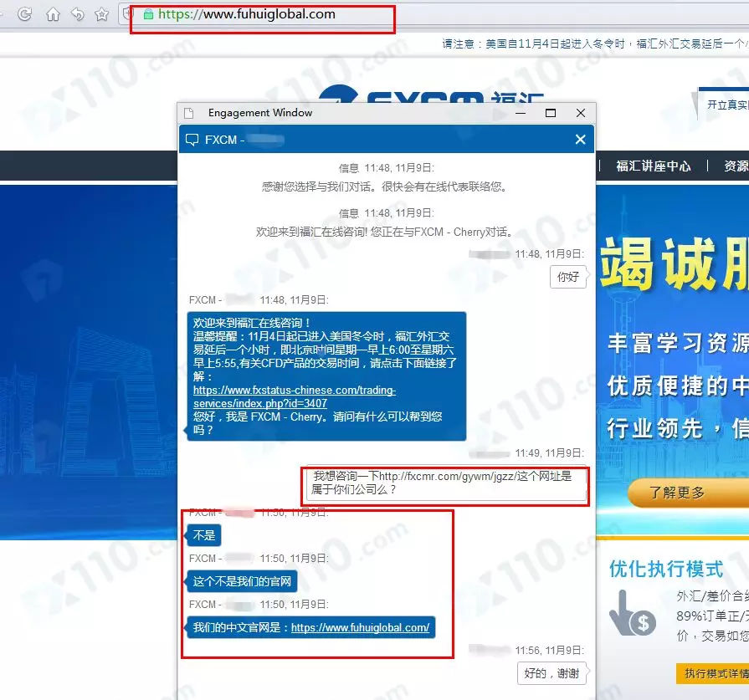Click the green padlock site-info icon
The height and width of the screenshot is (700, 749).
coord(148,14)
